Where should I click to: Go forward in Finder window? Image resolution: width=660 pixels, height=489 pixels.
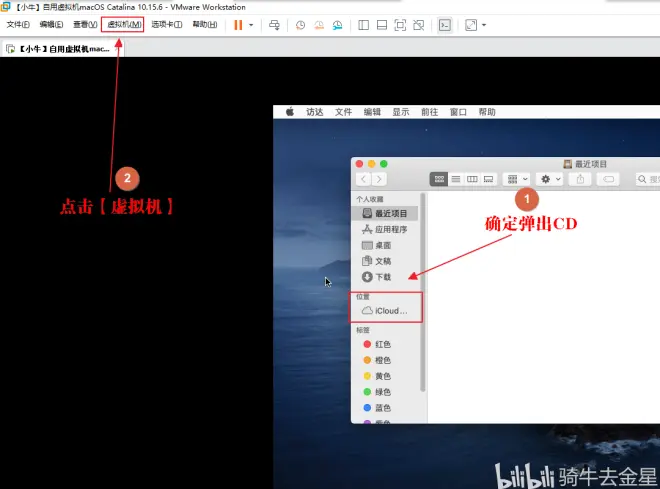point(379,179)
